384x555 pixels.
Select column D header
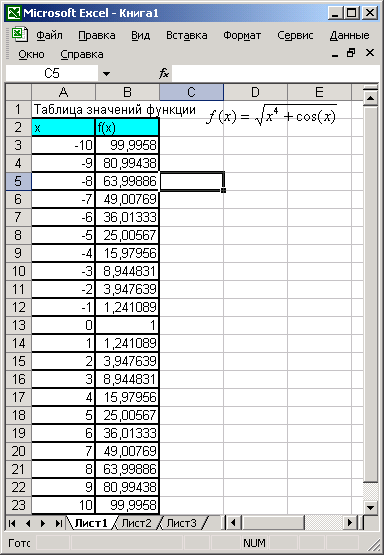click(256, 92)
